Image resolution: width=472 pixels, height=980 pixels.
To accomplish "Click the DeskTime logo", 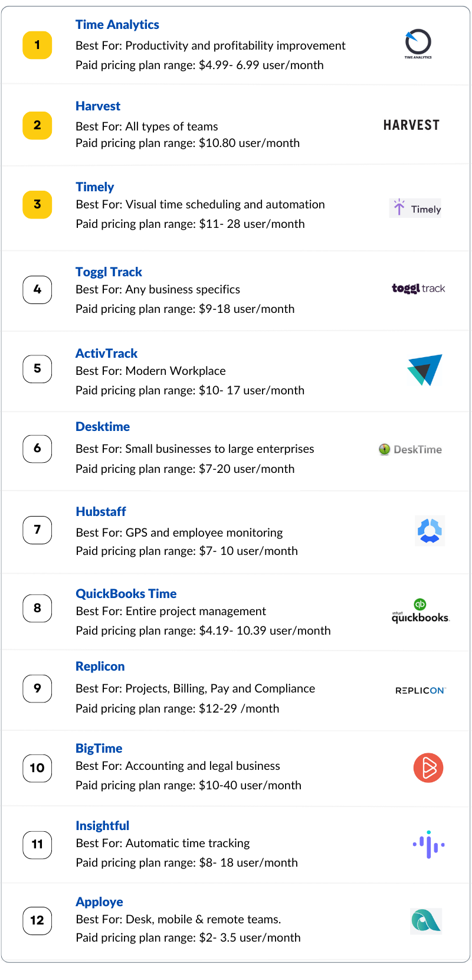I will coord(410,449).
